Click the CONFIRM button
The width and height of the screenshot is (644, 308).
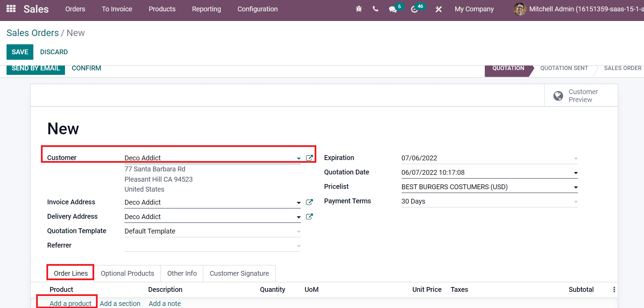coord(86,68)
